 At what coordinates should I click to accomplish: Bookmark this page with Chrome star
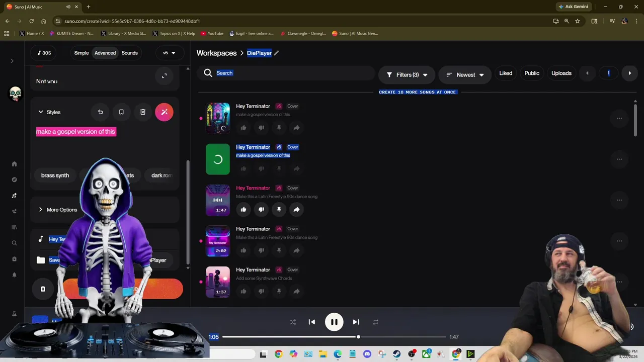pyautogui.click(x=578, y=21)
